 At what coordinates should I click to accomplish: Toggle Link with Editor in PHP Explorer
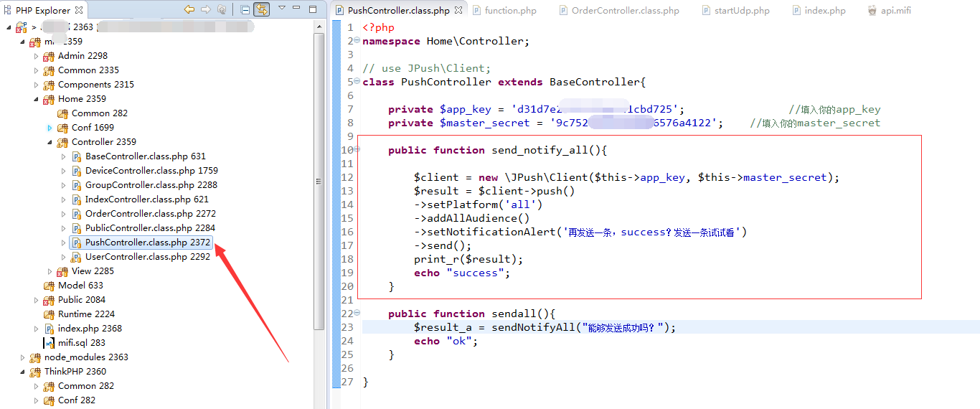pyautogui.click(x=262, y=9)
